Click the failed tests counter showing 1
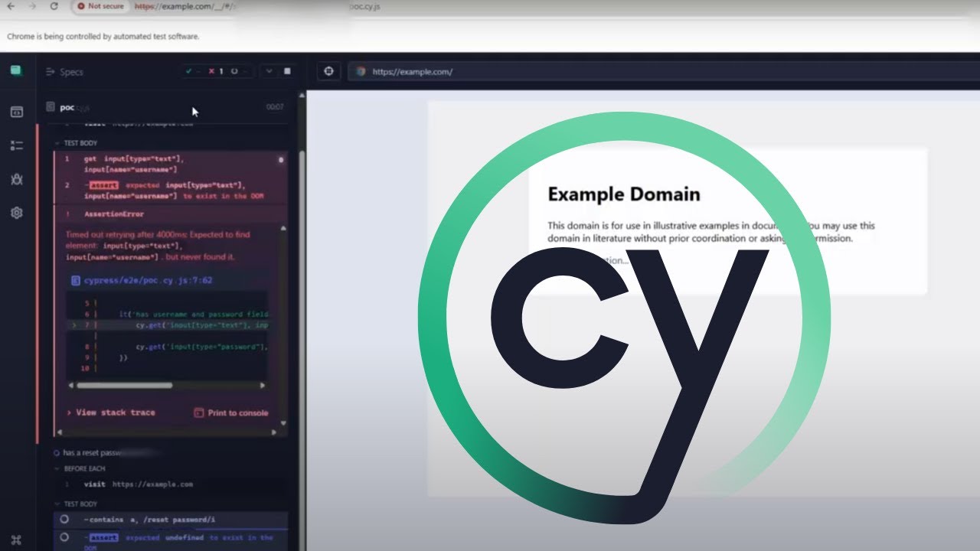 (215, 71)
